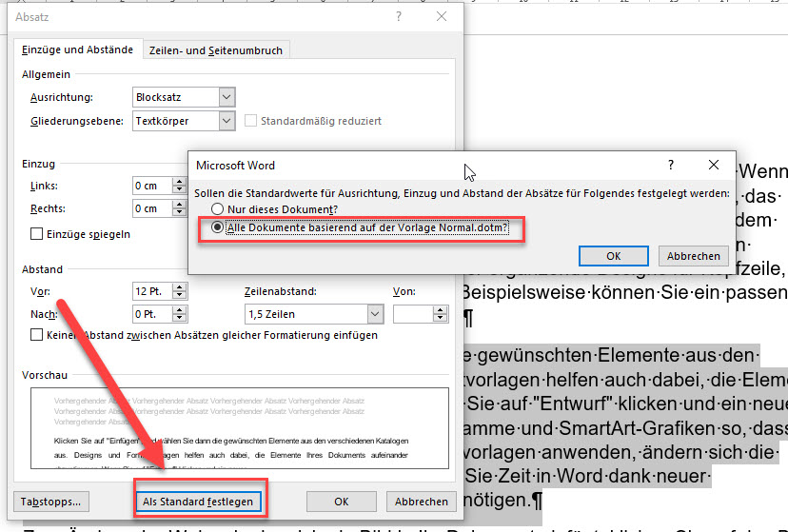Toggle 'Standardmäßig reduziert' checkbox
The image size is (788, 532).
click(x=250, y=121)
